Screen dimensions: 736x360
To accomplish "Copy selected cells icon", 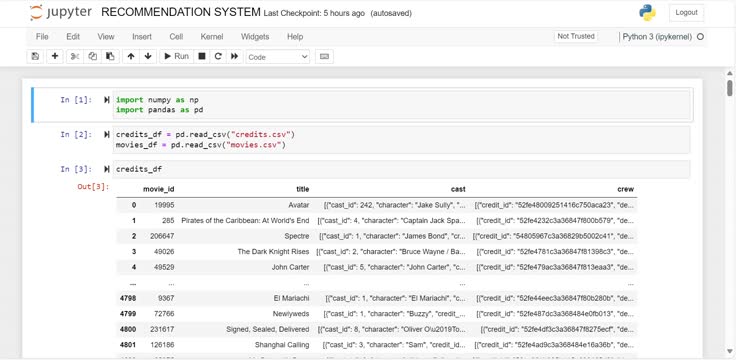I will tap(92, 56).
